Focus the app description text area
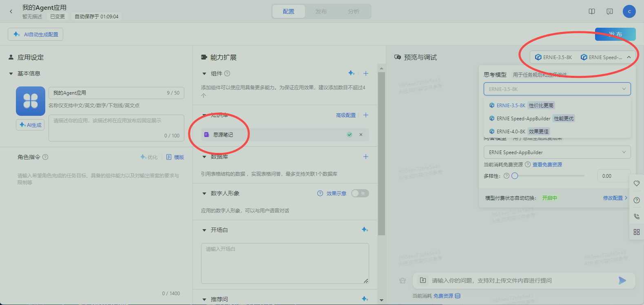Screen dimensions: 644x305 tap(116, 128)
